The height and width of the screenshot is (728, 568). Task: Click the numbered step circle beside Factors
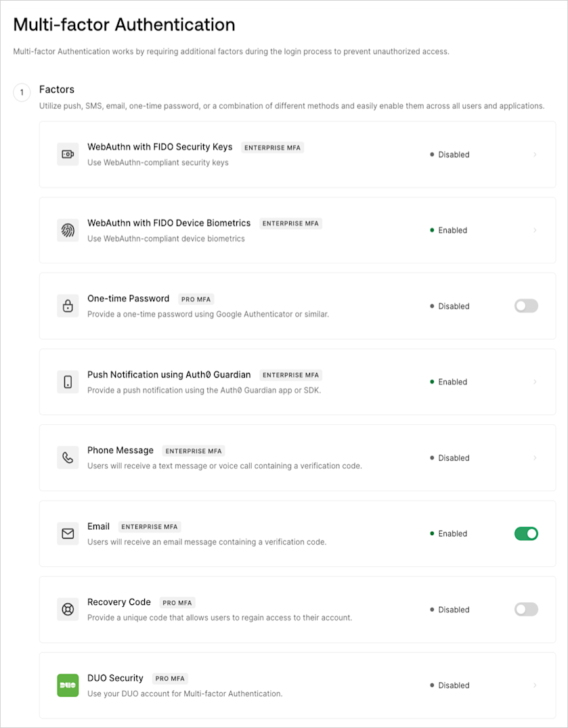point(21,93)
